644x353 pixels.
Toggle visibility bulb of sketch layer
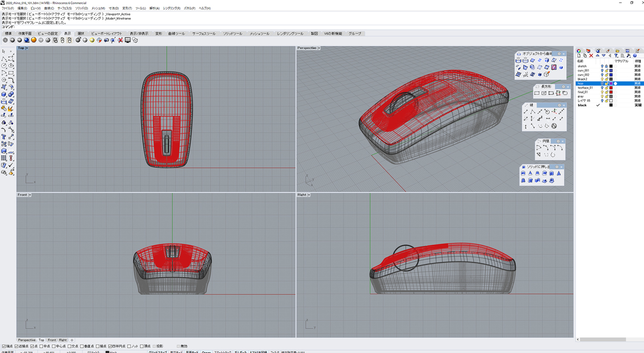602,66
